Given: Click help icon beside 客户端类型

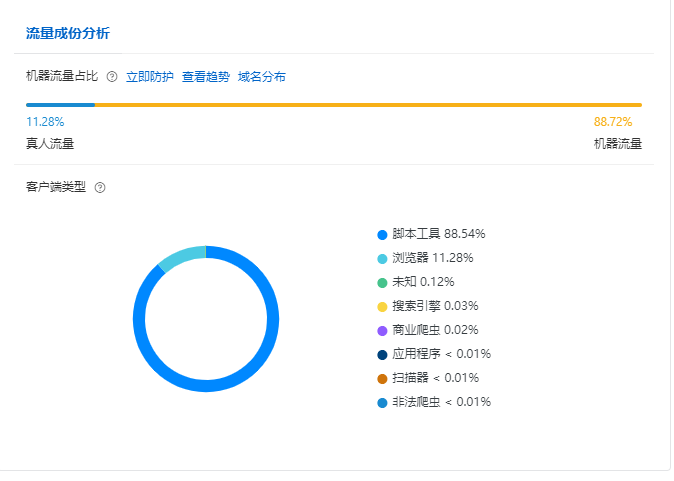Looking at the screenshot, I should [x=100, y=187].
